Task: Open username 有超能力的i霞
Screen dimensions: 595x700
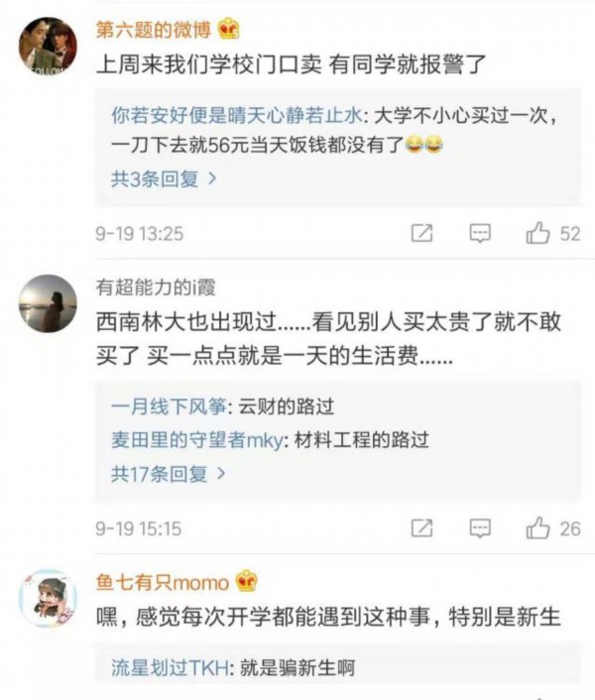Action: pyautogui.click(x=156, y=288)
